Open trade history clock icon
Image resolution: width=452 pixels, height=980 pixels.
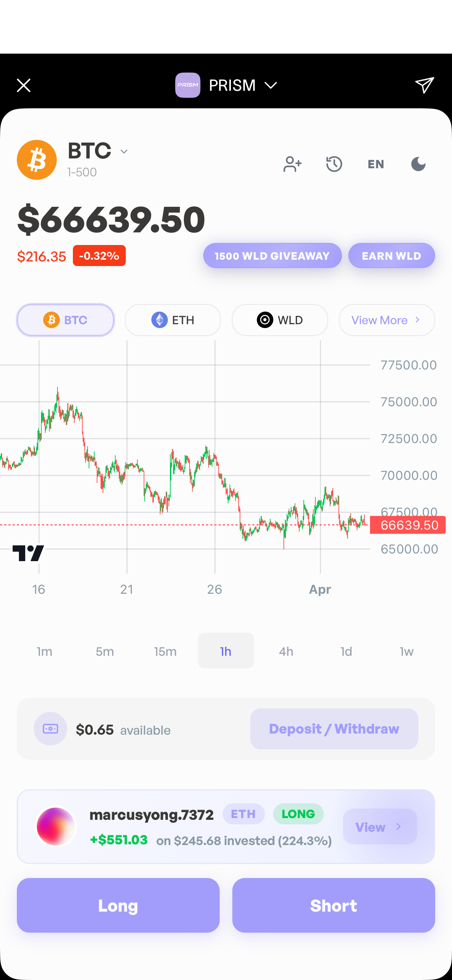334,164
